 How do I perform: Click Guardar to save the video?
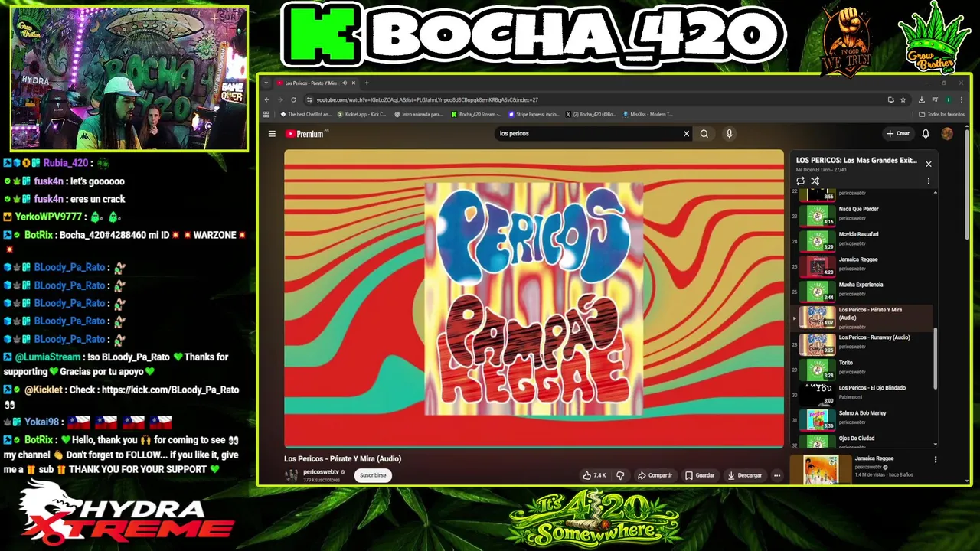coord(700,475)
